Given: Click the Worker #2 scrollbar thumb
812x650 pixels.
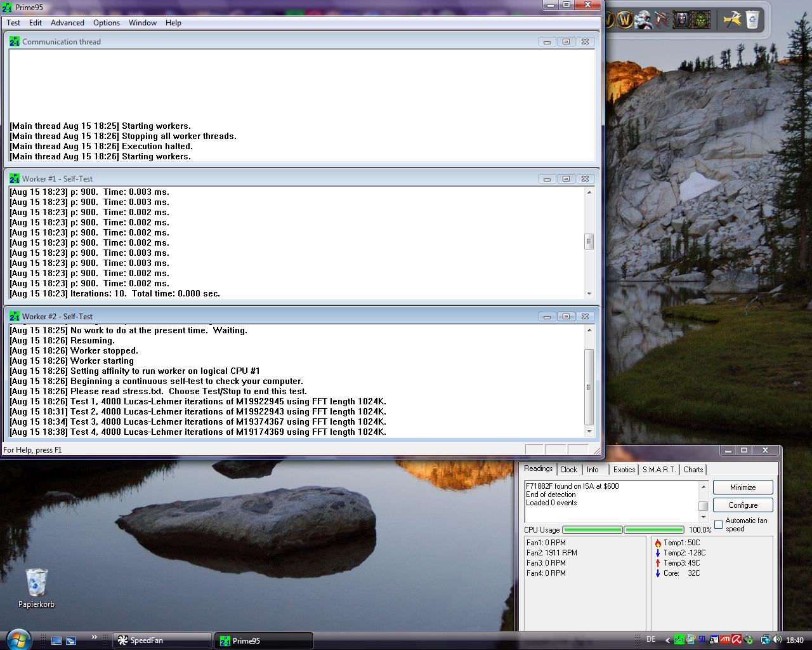Looking at the screenshot, I should (589, 387).
